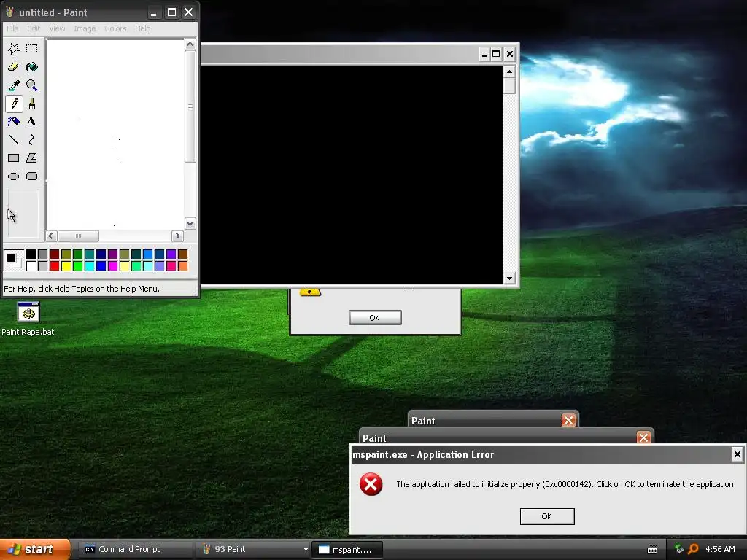Click the mspaint.... taskbar button

pos(347,550)
